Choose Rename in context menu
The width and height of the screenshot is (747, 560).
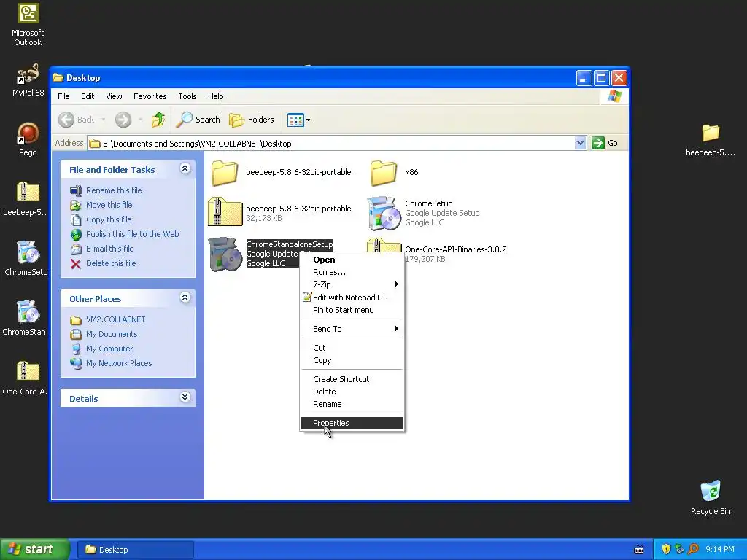tap(352, 404)
